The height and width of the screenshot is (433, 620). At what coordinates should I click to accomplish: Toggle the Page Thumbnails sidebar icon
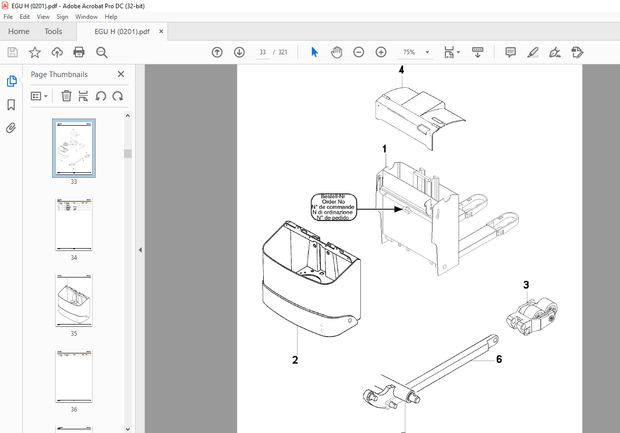point(11,81)
